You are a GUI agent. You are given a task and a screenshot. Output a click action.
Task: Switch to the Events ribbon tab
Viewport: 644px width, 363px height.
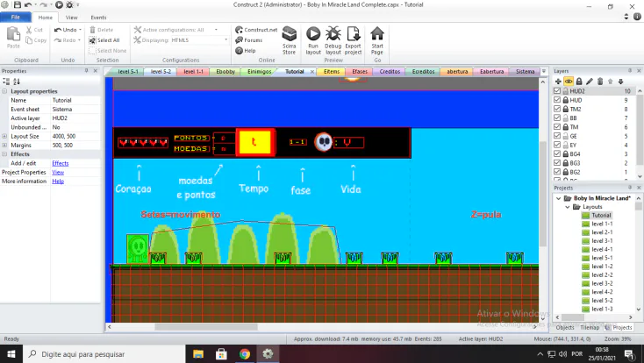98,18
